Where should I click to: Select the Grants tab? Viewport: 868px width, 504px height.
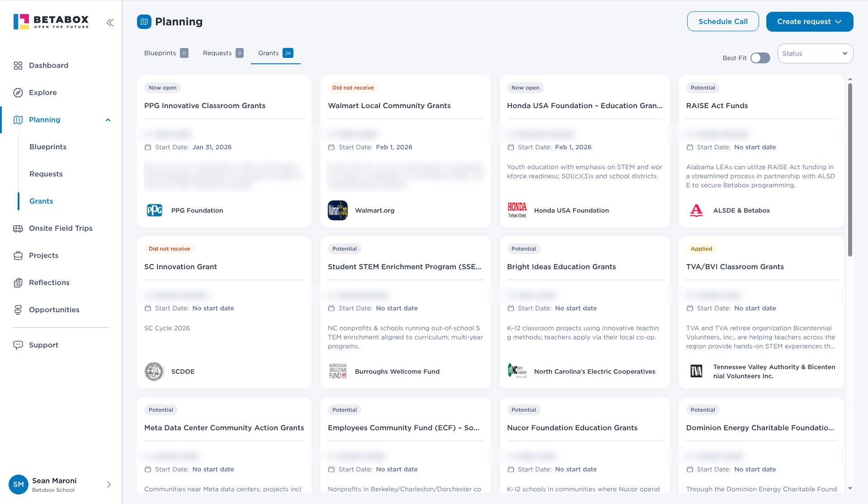[276, 53]
